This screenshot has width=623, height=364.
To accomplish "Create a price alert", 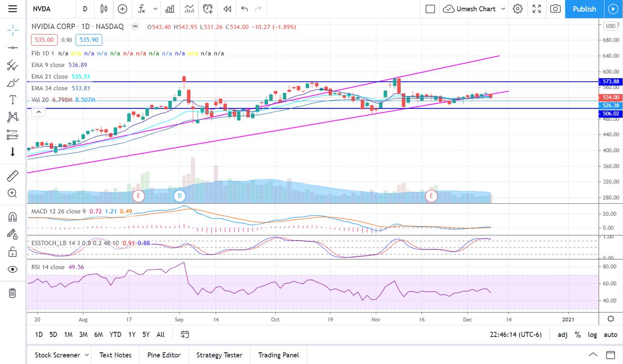I will click(x=208, y=9).
